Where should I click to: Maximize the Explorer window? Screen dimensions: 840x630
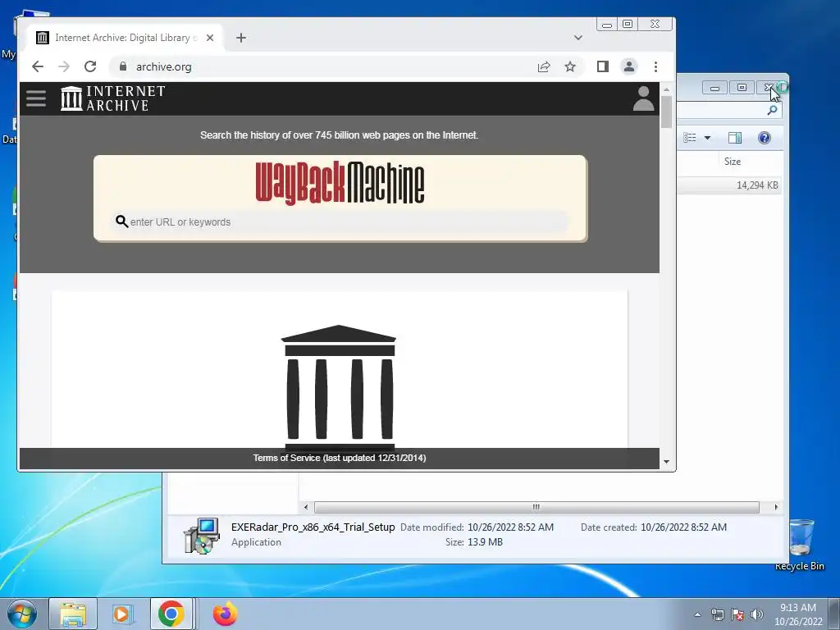tap(742, 88)
